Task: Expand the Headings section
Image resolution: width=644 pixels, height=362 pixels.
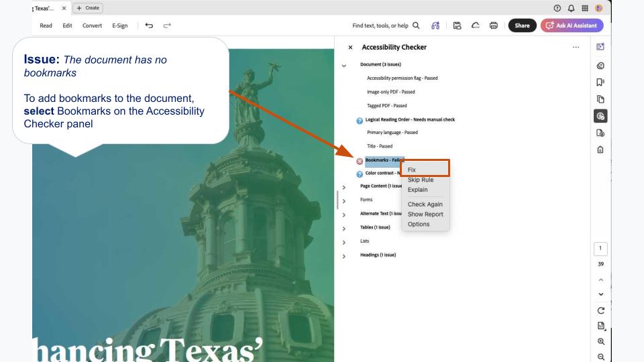Action: pos(344,256)
